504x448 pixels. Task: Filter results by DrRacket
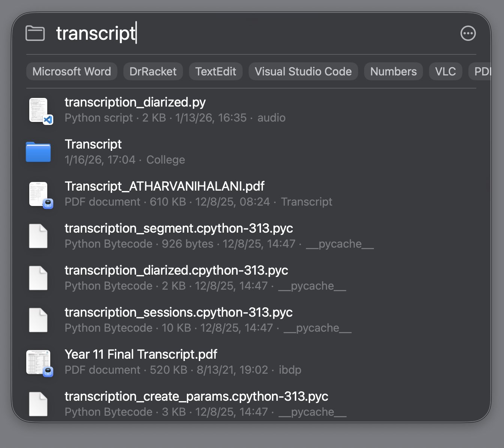point(153,71)
